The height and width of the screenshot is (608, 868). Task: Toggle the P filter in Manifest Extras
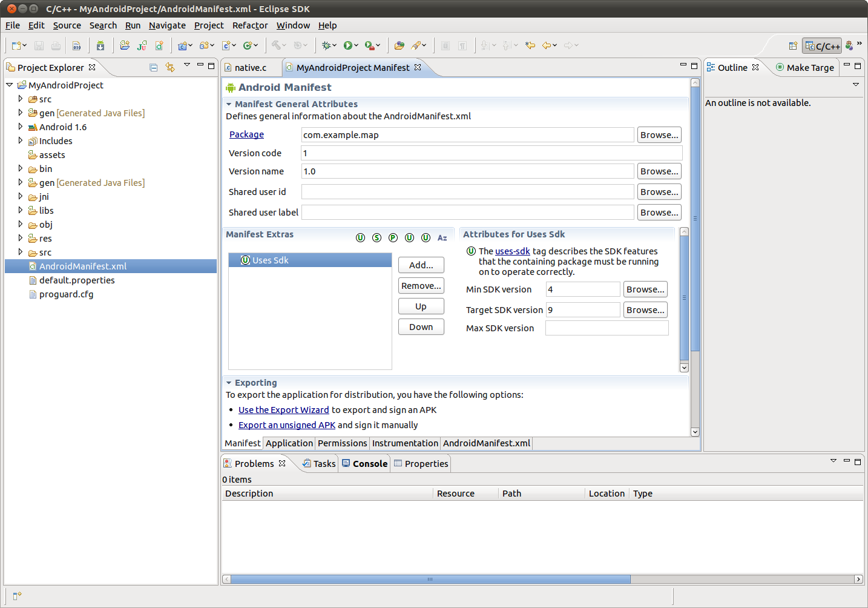[393, 238]
